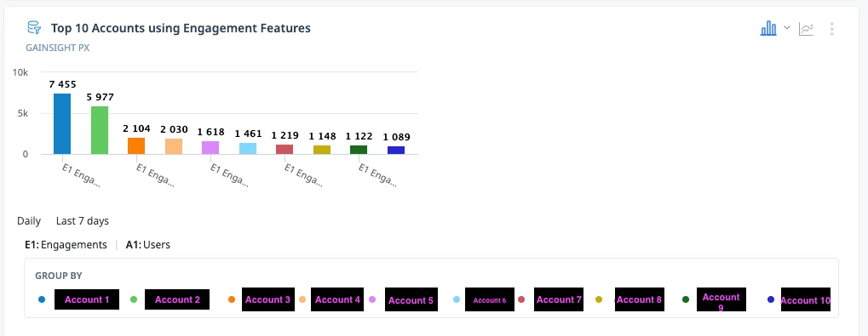Click the E1: Engagements label
This screenshot has height=336, width=868.
(x=66, y=244)
